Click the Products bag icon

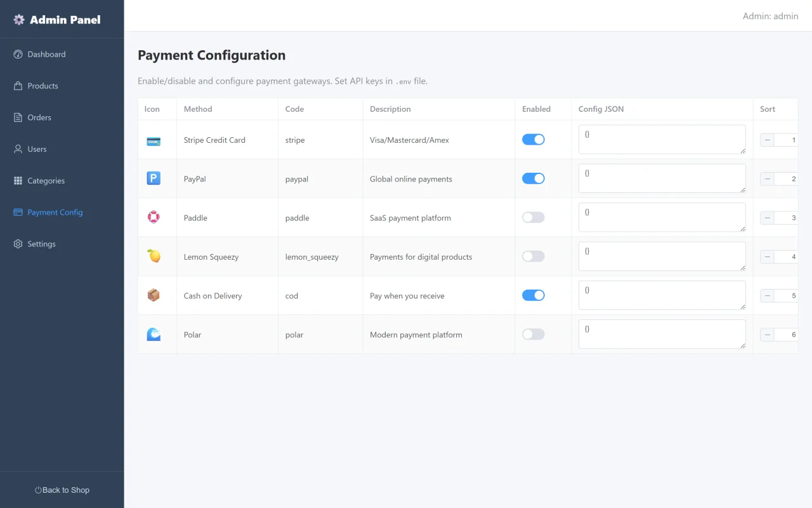pyautogui.click(x=18, y=86)
